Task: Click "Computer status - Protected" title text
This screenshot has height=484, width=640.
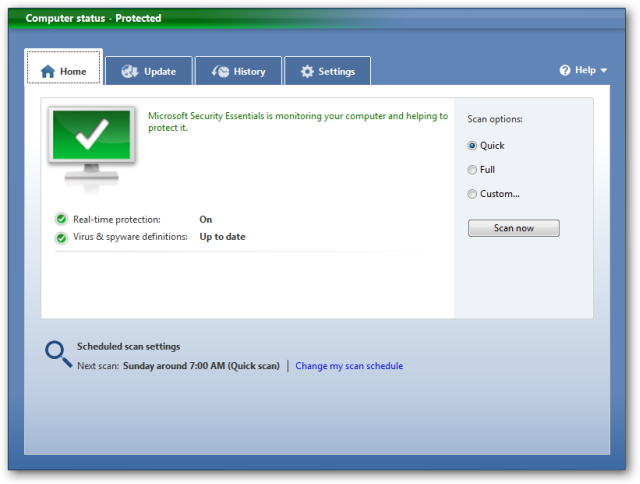Action: click(x=93, y=18)
